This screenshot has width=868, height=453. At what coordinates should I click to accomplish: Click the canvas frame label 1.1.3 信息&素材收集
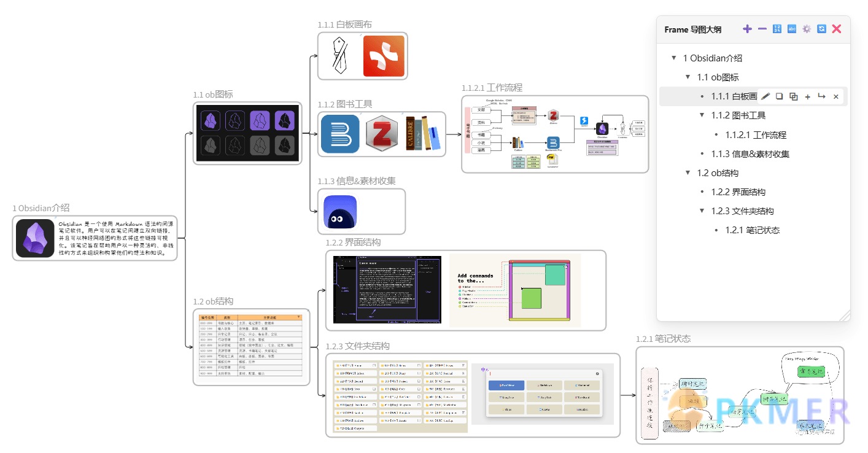click(x=357, y=181)
